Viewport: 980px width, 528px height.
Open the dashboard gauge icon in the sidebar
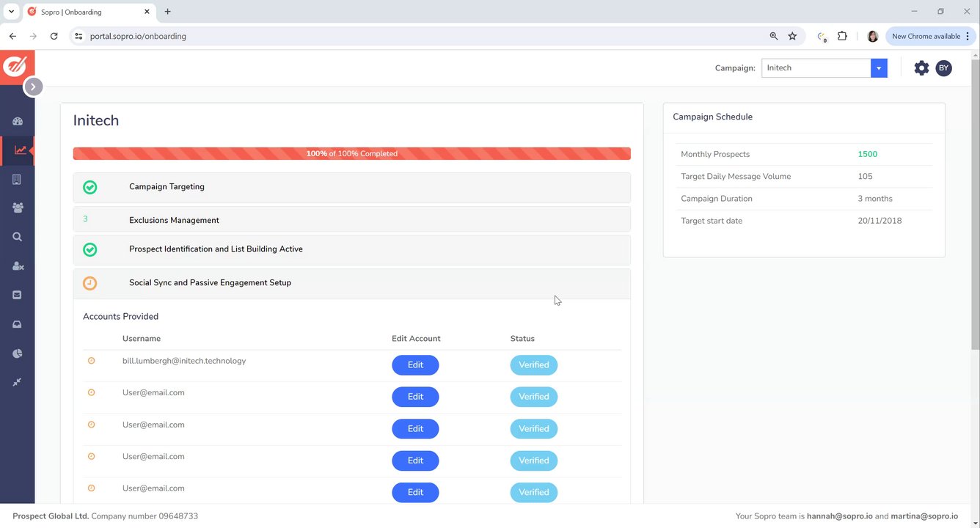click(x=18, y=121)
